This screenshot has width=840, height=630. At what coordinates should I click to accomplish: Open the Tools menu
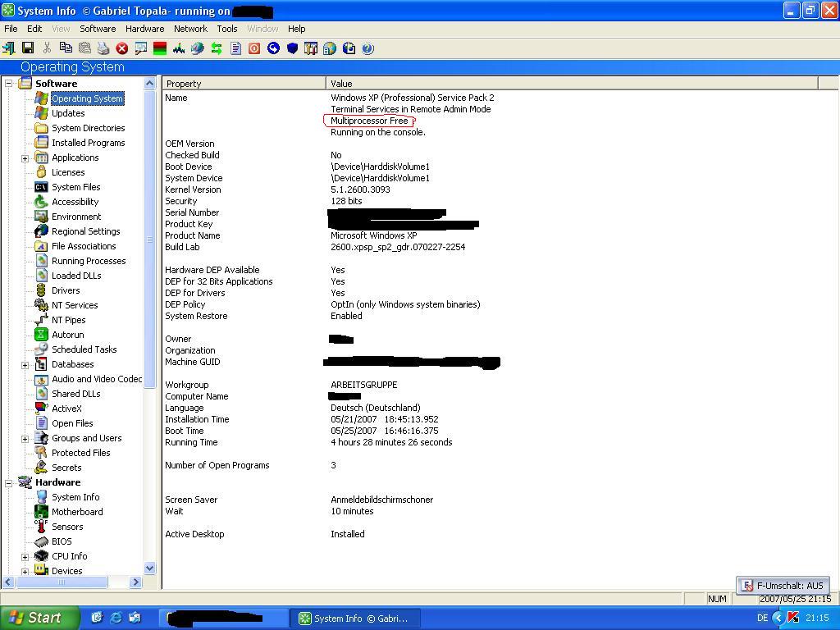point(227,29)
